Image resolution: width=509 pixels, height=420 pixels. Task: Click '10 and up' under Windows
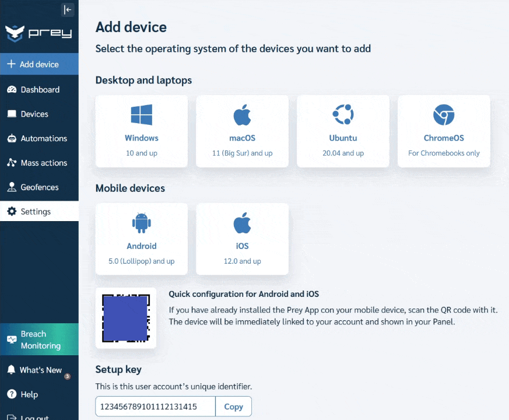tap(142, 153)
